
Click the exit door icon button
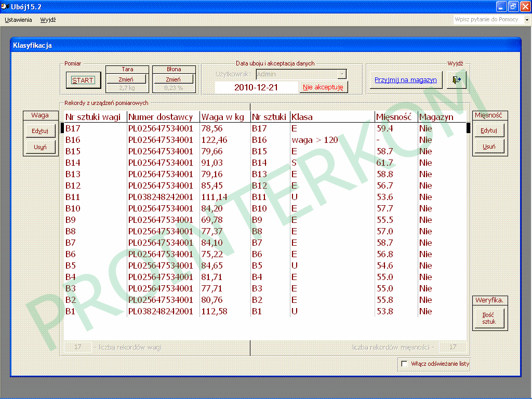click(x=456, y=81)
